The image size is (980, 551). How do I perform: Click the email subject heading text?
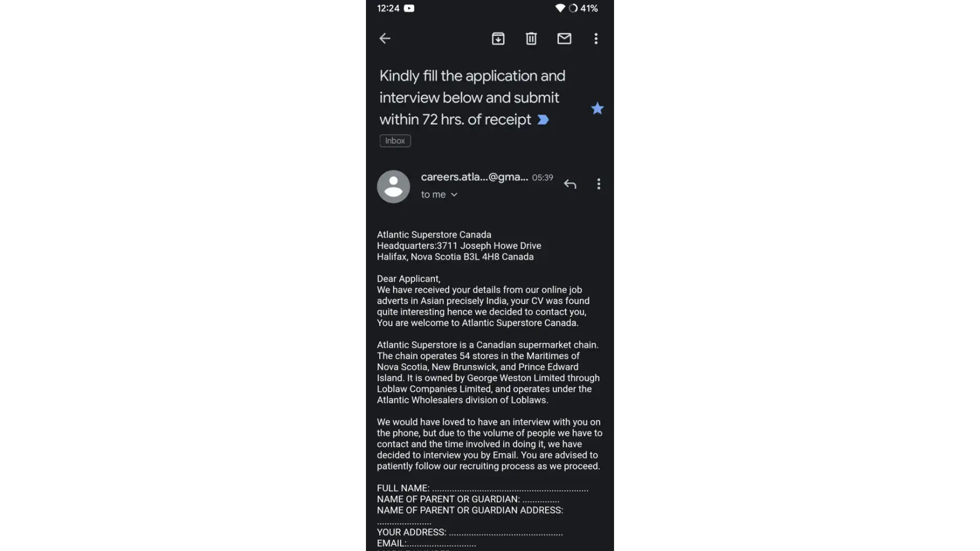pyautogui.click(x=472, y=98)
